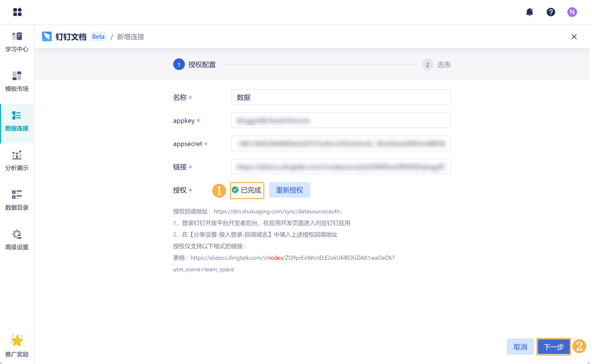The width and height of the screenshot is (592, 364).
Task: Close the 新增连接 dialog
Action: (x=574, y=37)
